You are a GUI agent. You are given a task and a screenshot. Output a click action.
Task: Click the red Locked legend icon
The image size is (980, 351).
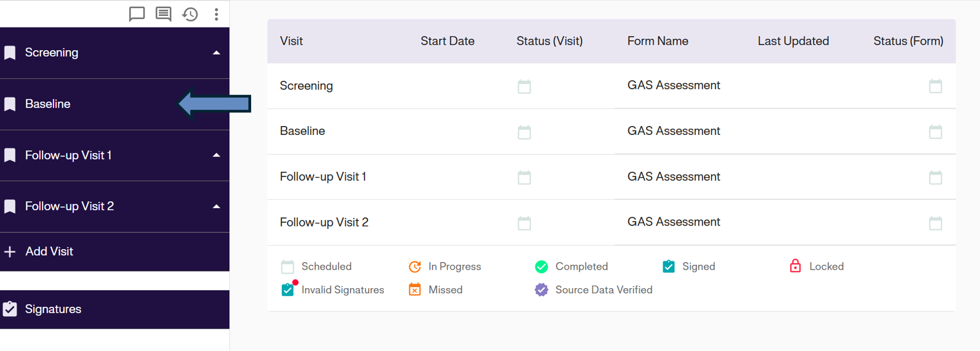pyautogui.click(x=795, y=266)
